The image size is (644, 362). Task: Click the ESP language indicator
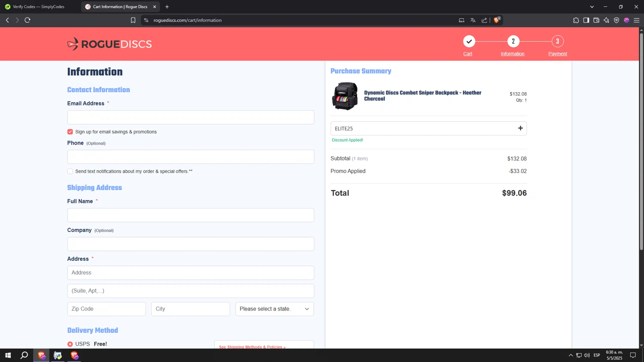point(597,355)
